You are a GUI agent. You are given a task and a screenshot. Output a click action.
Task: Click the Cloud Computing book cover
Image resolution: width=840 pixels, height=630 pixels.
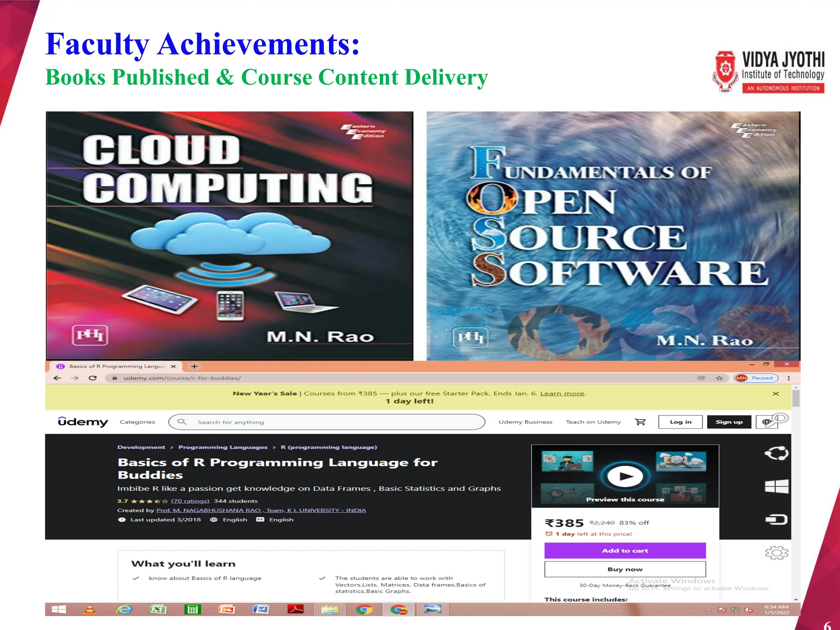(x=230, y=236)
